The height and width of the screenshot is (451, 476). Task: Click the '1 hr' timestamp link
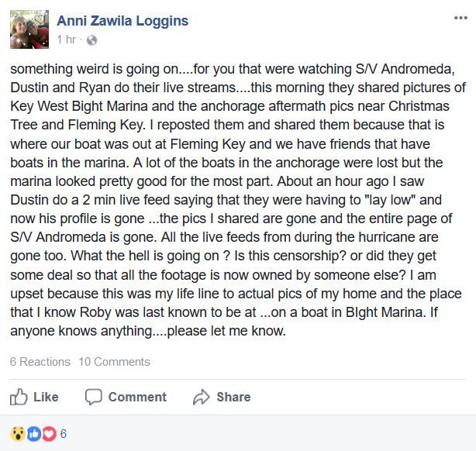coord(66,40)
